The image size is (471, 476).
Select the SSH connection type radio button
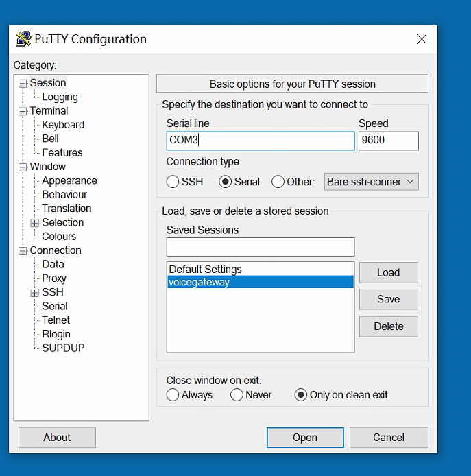click(x=172, y=182)
